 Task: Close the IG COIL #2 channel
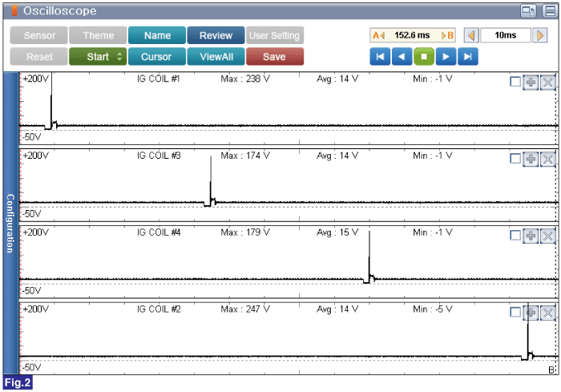tap(547, 313)
